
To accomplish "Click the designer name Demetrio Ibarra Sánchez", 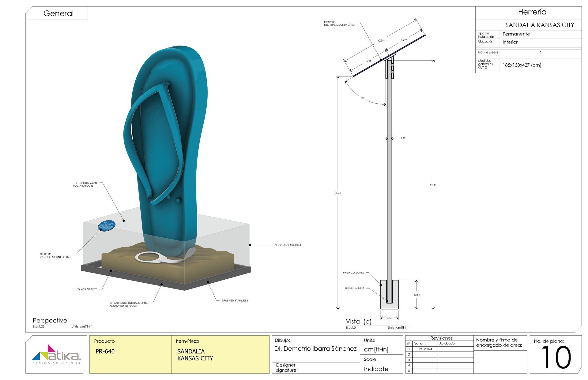I will pos(315,348).
